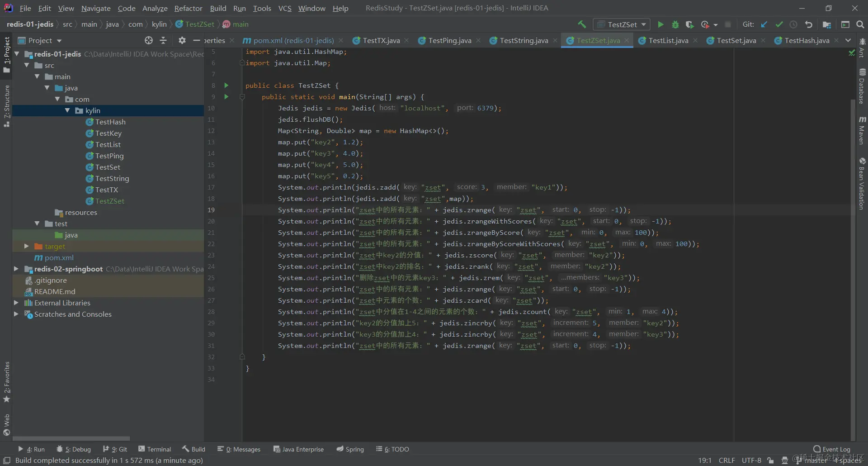Screen dimensions: 868x466
Task: Open the Maven tool window
Action: (862, 130)
